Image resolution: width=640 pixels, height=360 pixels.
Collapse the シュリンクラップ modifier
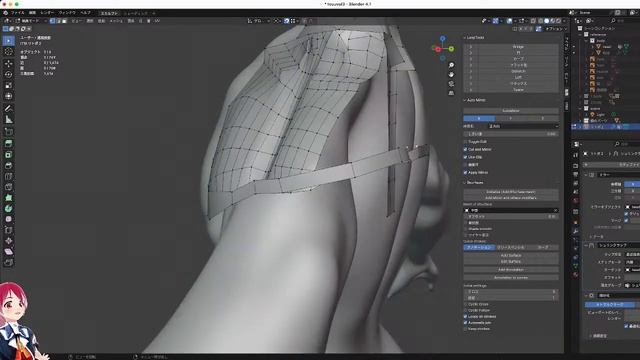587,245
